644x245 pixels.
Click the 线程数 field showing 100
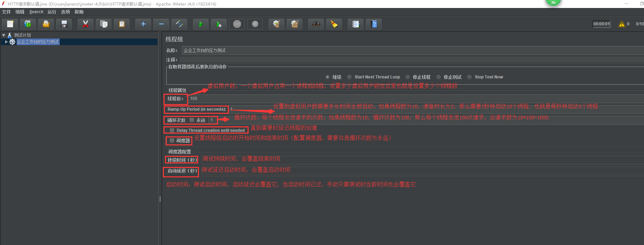(x=416, y=99)
